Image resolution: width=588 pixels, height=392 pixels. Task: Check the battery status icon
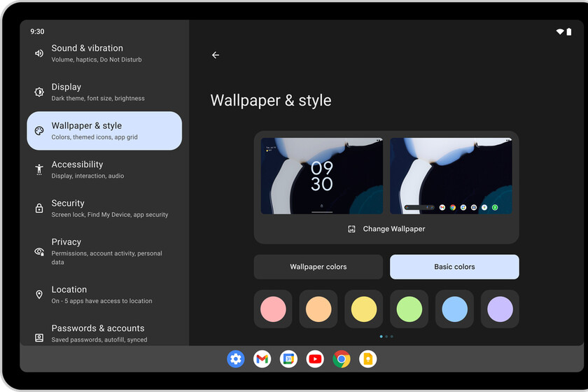(x=569, y=31)
